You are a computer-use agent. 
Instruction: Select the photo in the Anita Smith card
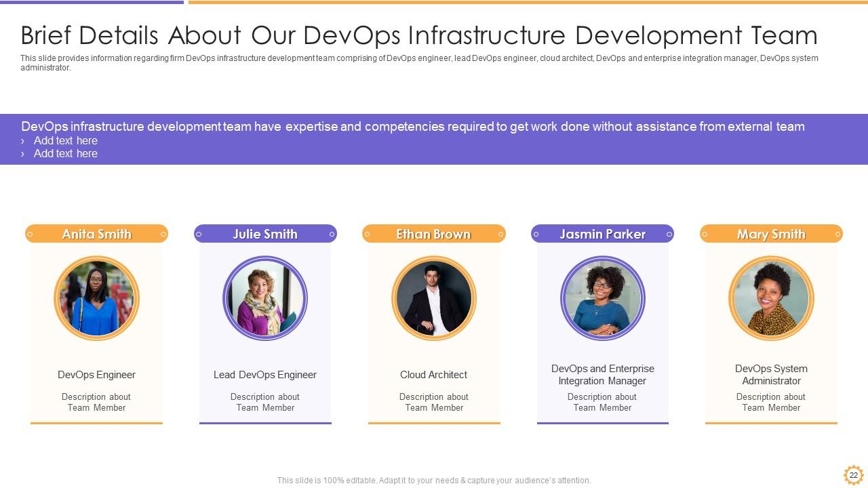tap(96, 298)
